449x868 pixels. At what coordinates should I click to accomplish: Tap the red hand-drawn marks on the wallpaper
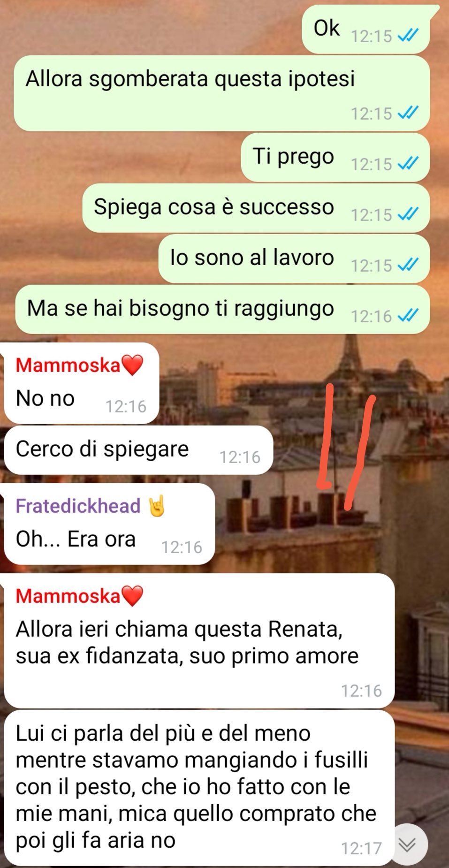pos(347,446)
